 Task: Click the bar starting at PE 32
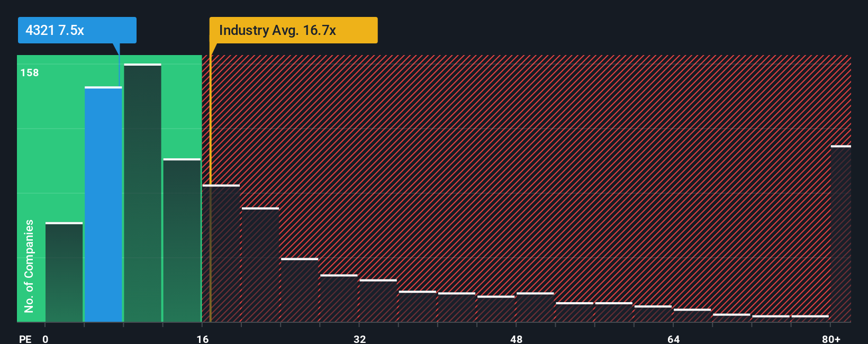378,301
